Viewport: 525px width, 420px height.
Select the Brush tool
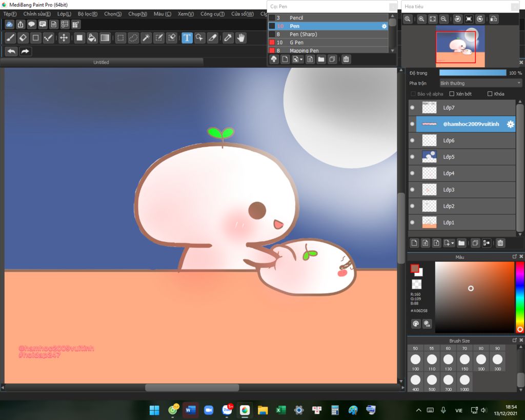click(x=10, y=38)
